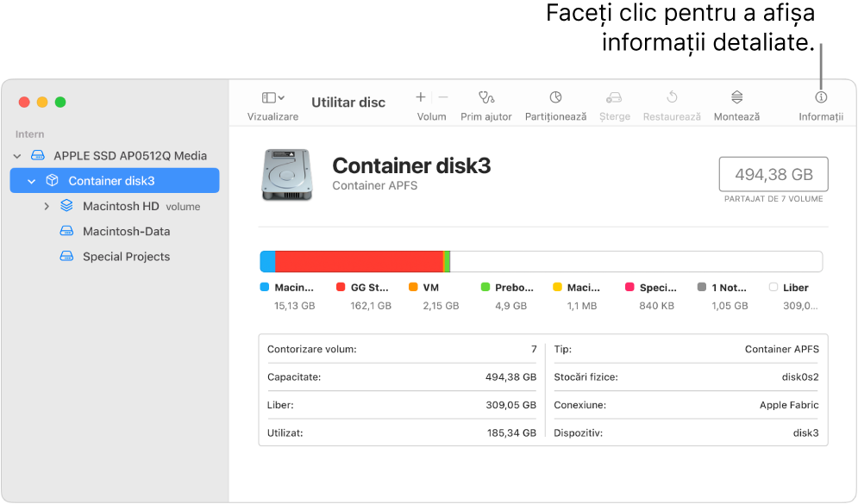The height and width of the screenshot is (504, 858).
Task: Collapse the Container disk3 chevron
Action: pyautogui.click(x=31, y=182)
